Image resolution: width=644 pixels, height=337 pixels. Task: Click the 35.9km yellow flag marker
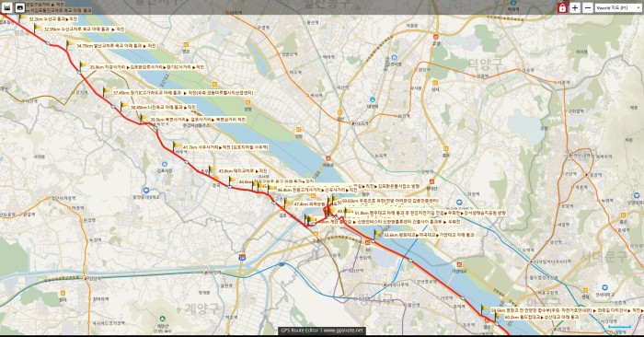pyautogui.click(x=83, y=65)
